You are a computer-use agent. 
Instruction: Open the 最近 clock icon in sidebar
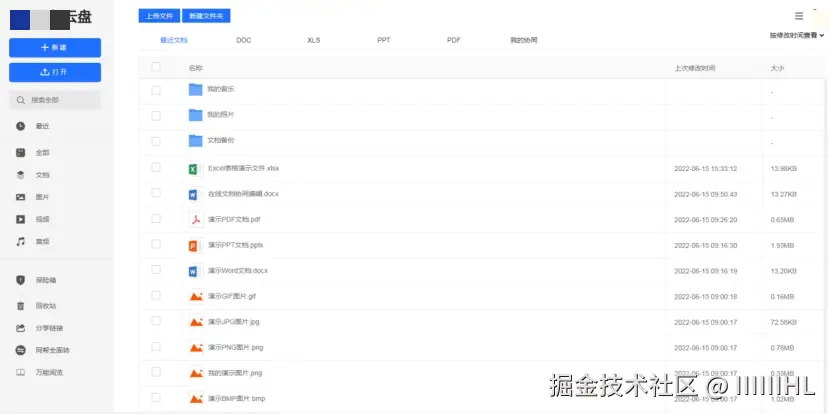21,126
